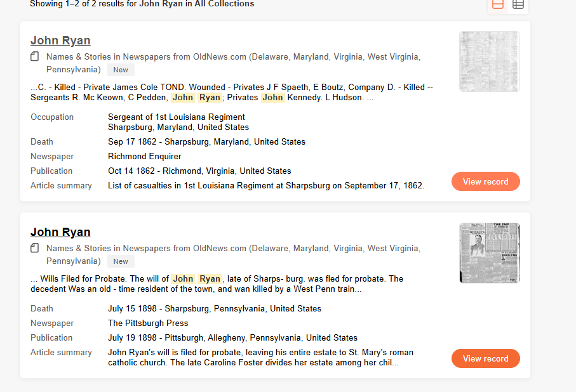
Task: Click the document icon in the Sharpsburg Maryland result
Action: (34, 56)
